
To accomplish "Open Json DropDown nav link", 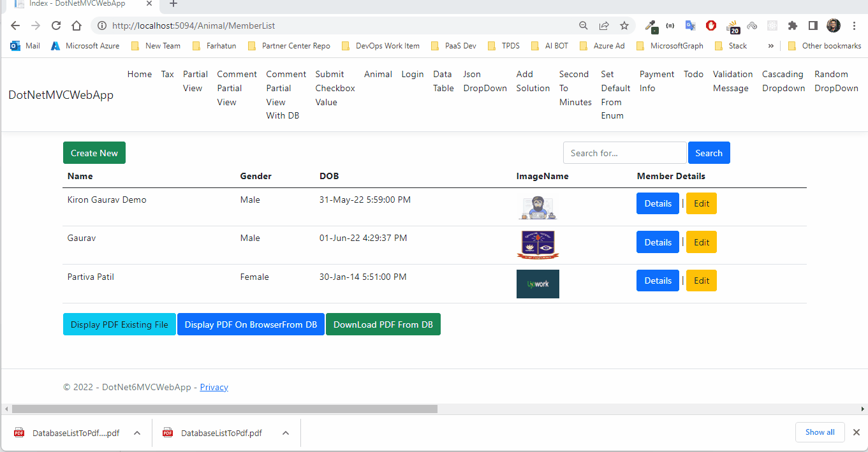I will (485, 81).
